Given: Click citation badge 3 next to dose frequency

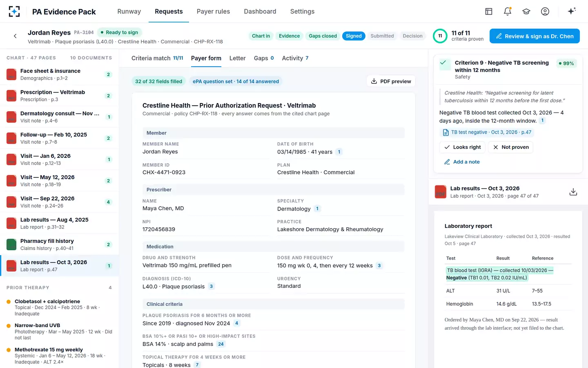Looking at the screenshot, I should [379, 266].
